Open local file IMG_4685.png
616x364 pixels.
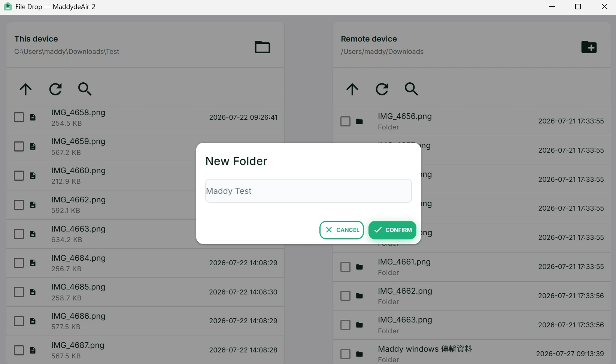78,287
